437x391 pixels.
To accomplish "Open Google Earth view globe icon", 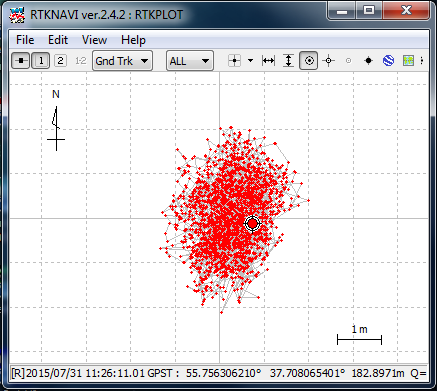I will [x=388, y=61].
